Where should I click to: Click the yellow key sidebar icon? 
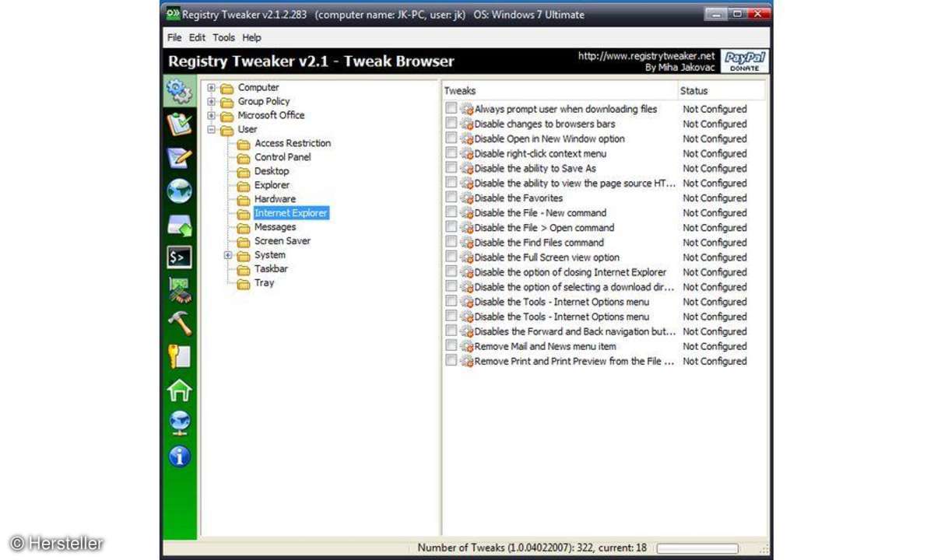point(180,356)
